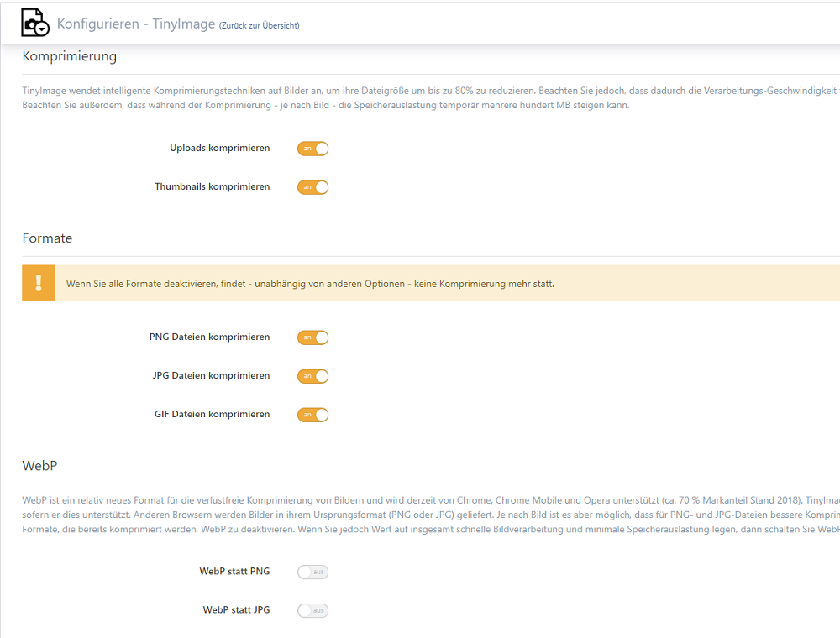Turn off 'Thumbnails komprimieren' toggle
Viewport: 840px width, 638px height.
tap(312, 187)
